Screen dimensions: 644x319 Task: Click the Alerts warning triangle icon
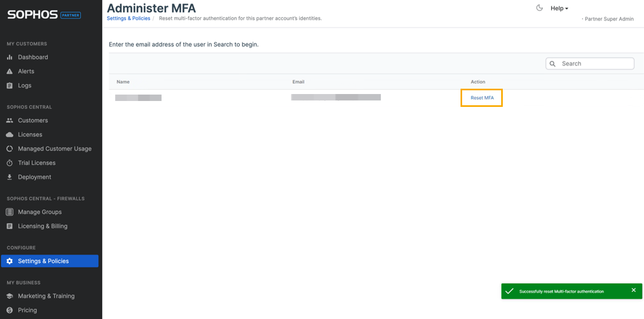(x=9, y=71)
